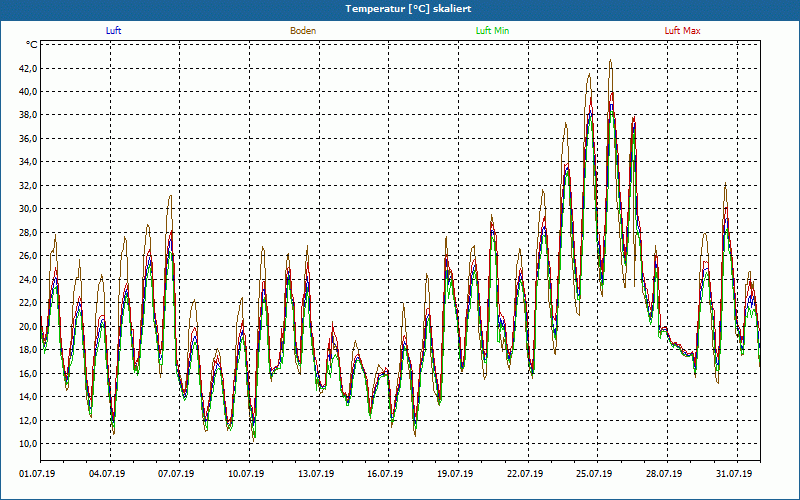
Task: Click the 18,0 y-axis value
Action: [x=28, y=350]
